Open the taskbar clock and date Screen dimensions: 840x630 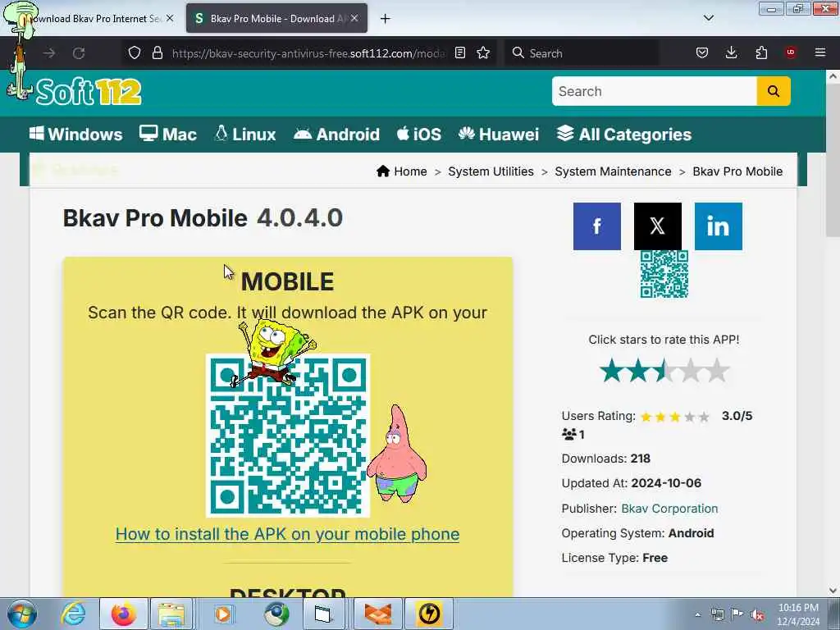798,614
